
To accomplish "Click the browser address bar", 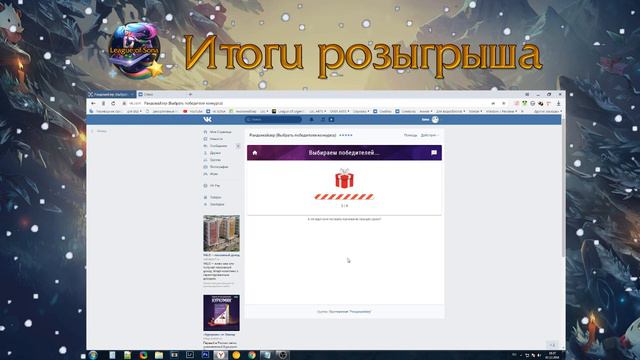I will point(306,104).
